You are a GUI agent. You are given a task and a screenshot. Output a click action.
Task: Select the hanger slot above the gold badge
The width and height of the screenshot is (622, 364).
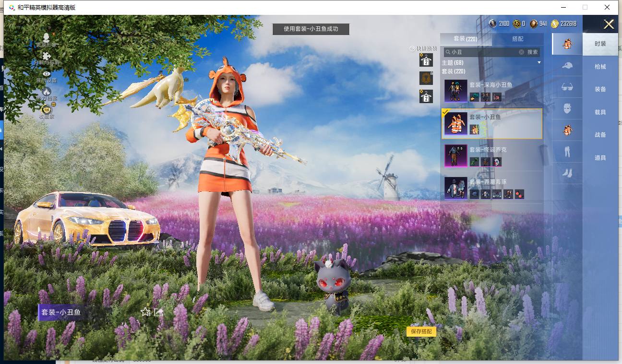[426, 60]
